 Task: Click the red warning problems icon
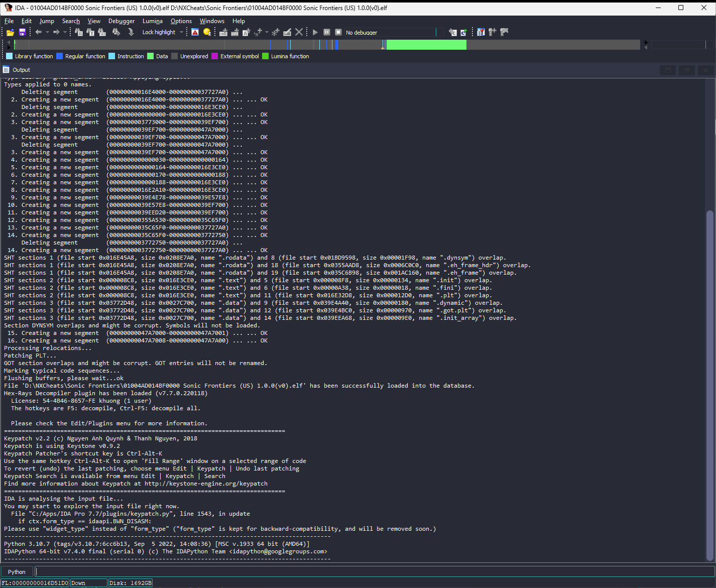[x=195, y=32]
